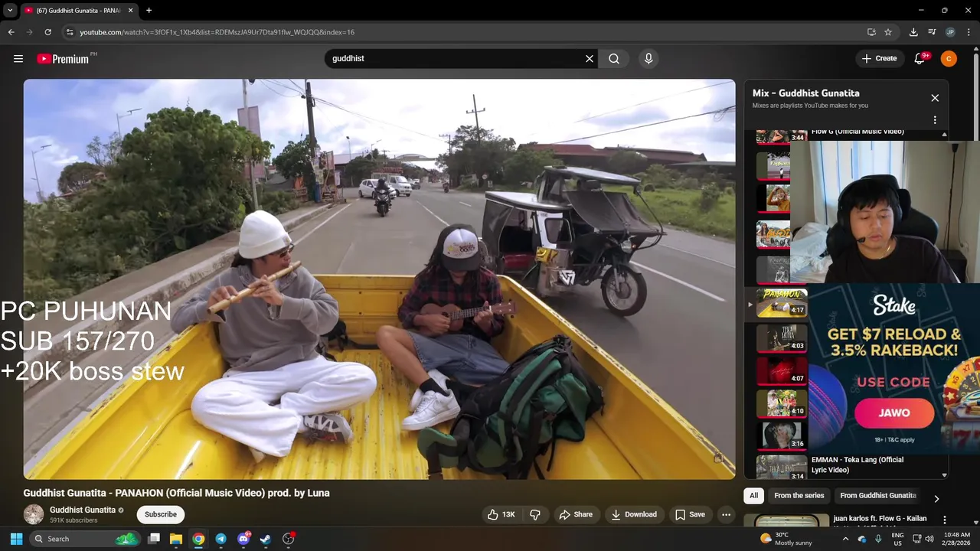Open the Chrome downloads icon
Screen dimensions: 980x551
(913, 32)
